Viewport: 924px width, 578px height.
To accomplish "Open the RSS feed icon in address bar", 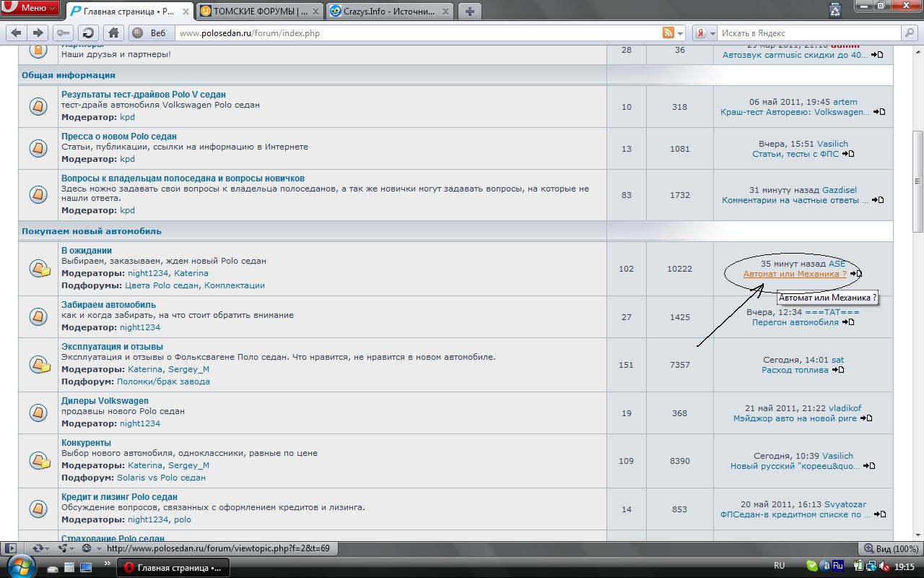I will coord(668,33).
